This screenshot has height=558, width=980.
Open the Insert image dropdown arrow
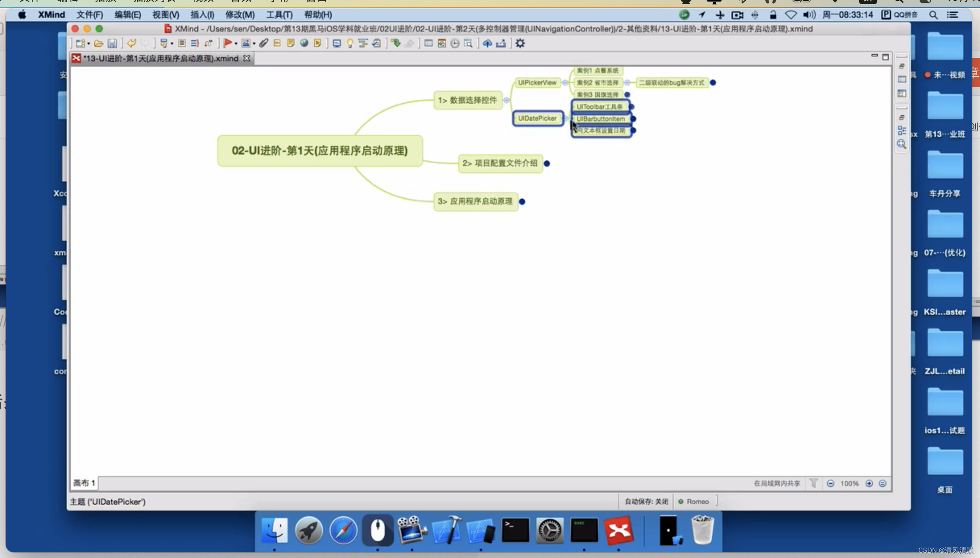(x=254, y=43)
